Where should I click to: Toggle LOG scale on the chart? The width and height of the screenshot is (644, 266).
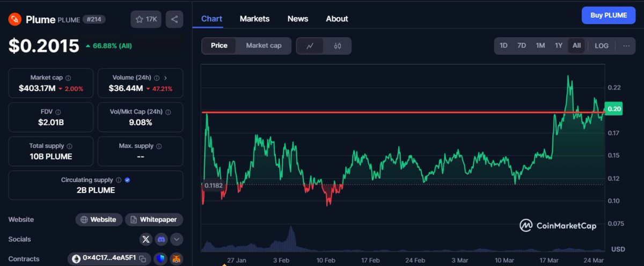click(602, 46)
